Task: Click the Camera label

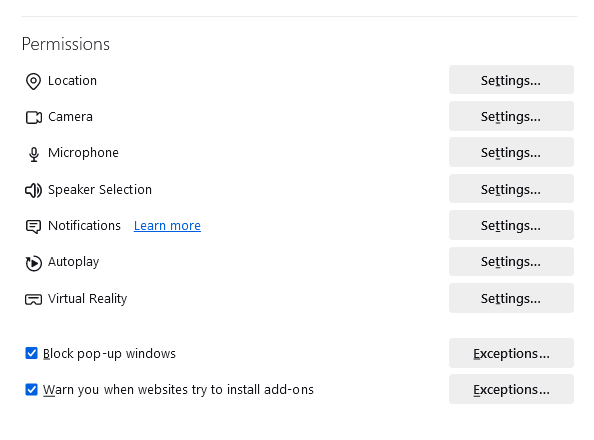Action: coord(70,117)
